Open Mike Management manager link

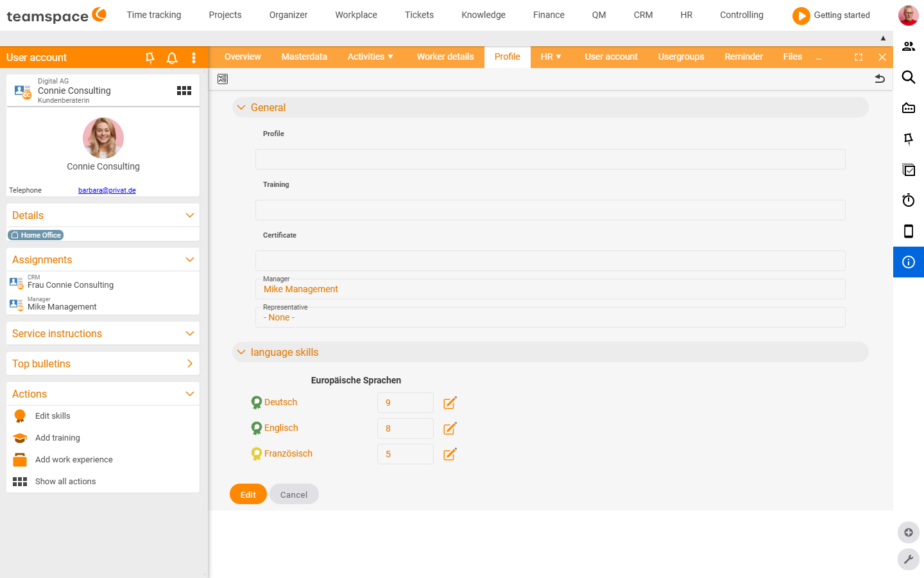[x=300, y=290]
